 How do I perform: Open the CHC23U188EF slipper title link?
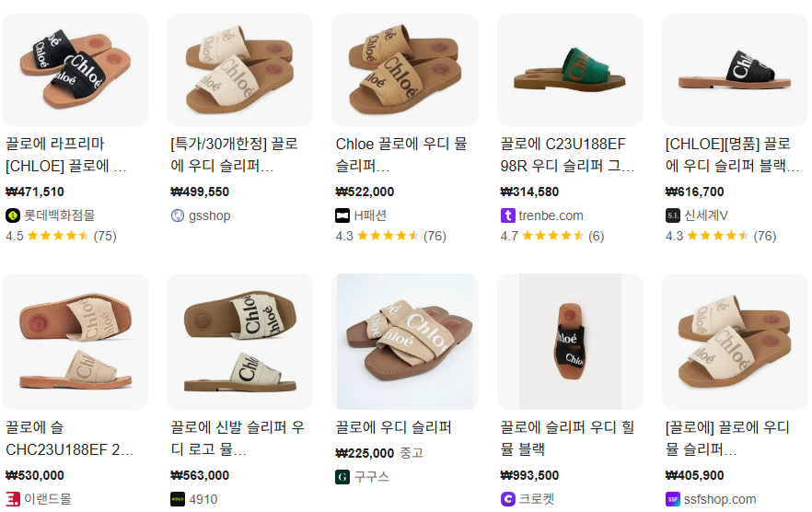click(70, 438)
